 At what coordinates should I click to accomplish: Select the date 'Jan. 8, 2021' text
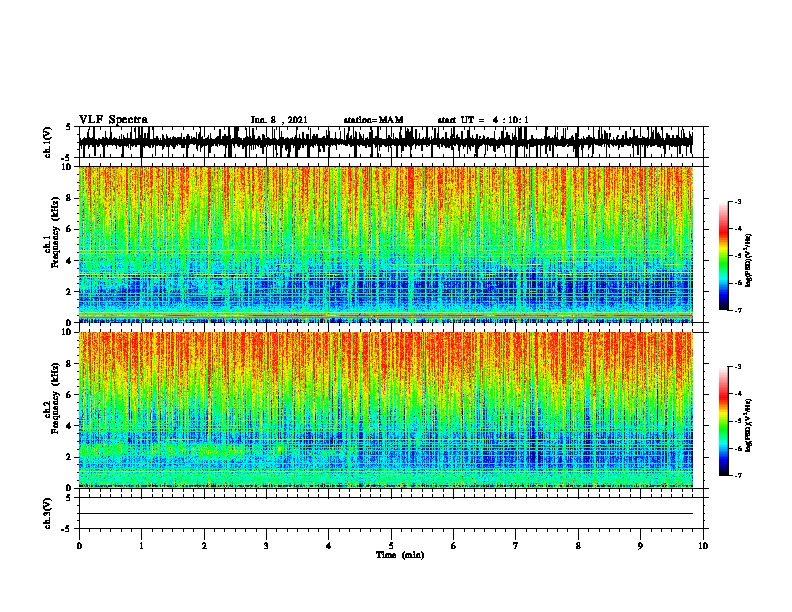pos(279,120)
